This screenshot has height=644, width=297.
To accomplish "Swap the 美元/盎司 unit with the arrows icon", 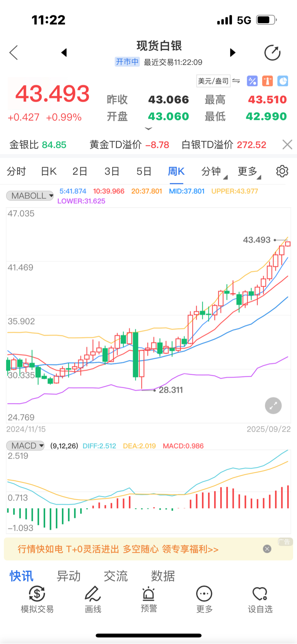I will 236,81.
